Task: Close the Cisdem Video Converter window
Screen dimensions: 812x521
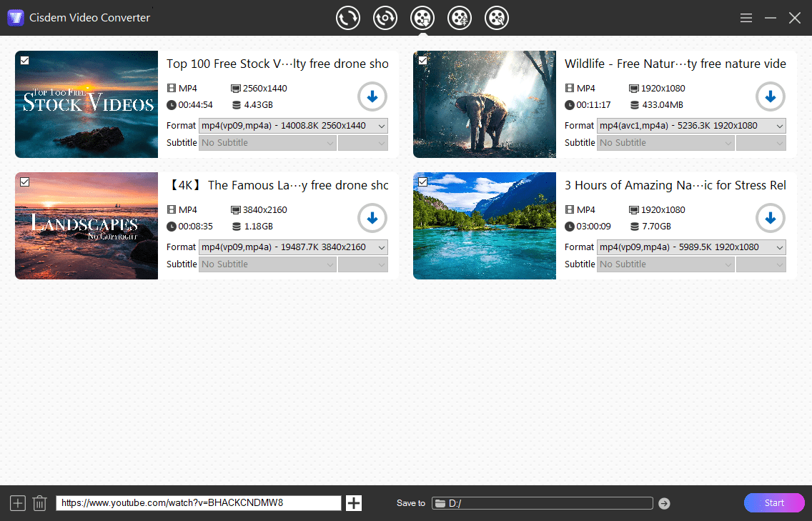Action: point(795,18)
